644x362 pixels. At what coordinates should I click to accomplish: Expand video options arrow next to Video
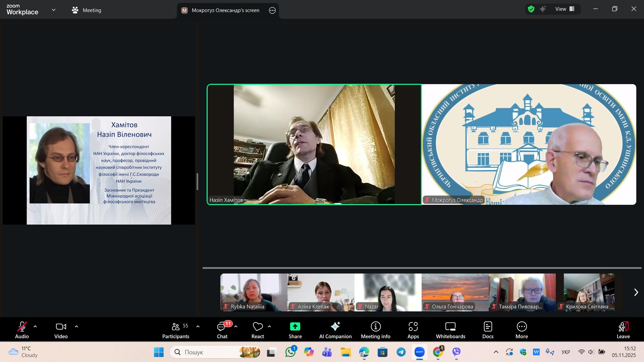point(76,326)
